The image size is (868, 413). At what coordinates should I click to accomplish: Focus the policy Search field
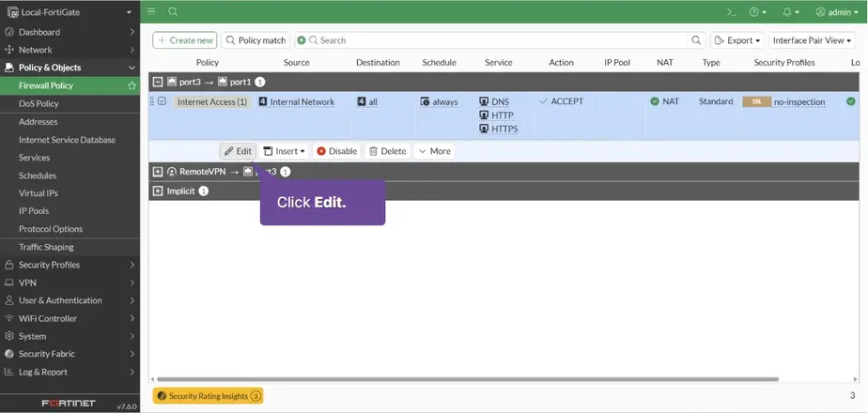[498, 40]
